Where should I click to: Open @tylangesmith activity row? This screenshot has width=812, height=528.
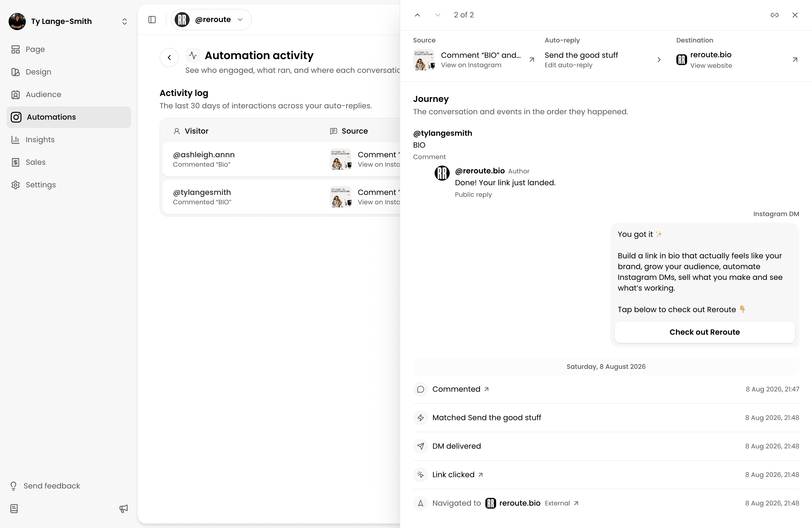[281, 197]
